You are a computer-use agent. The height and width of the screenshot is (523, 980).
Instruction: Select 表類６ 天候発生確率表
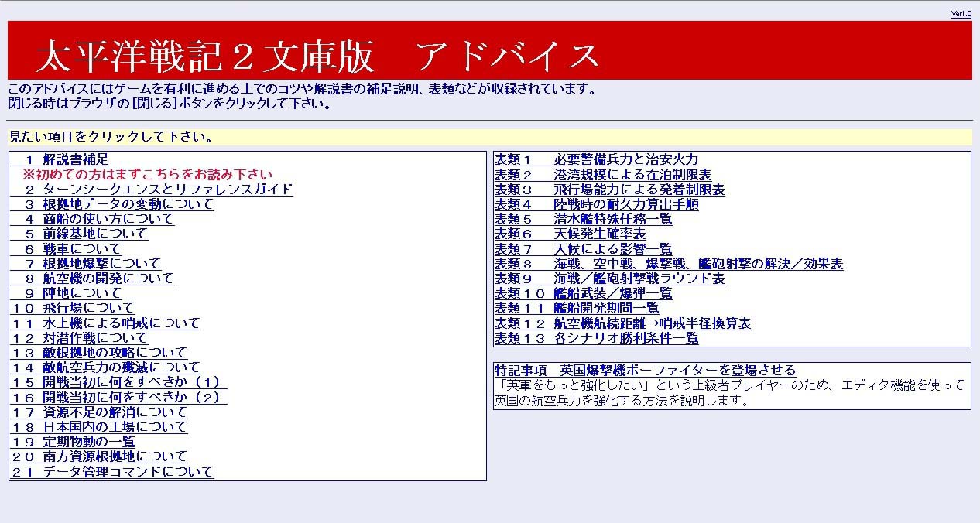[x=570, y=234]
